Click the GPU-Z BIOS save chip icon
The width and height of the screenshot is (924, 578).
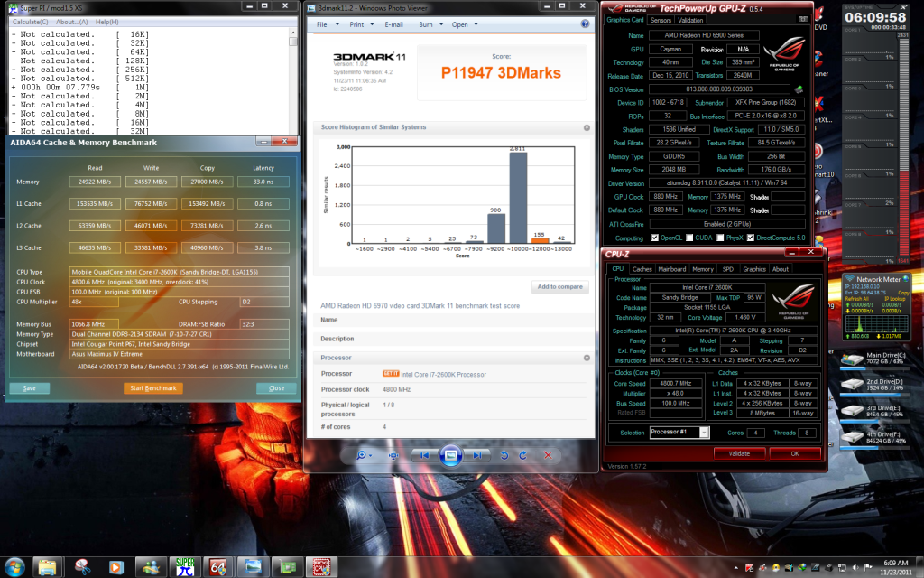[799, 89]
